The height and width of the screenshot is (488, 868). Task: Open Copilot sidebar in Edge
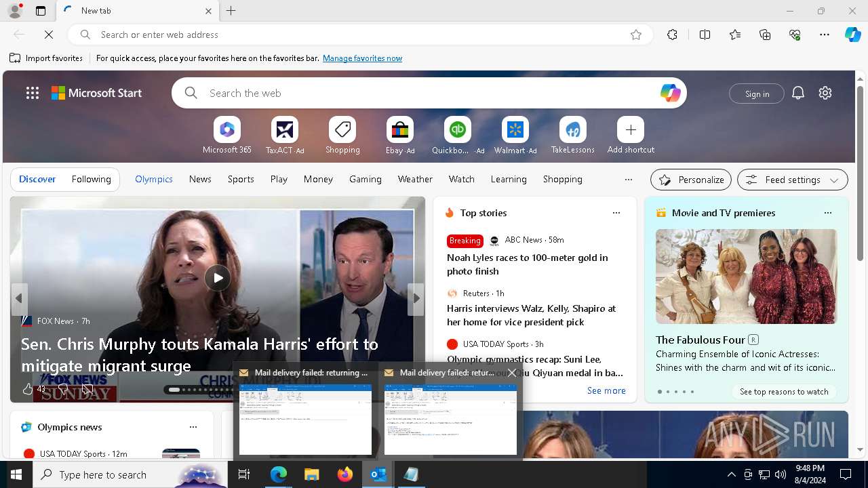[x=853, y=35]
